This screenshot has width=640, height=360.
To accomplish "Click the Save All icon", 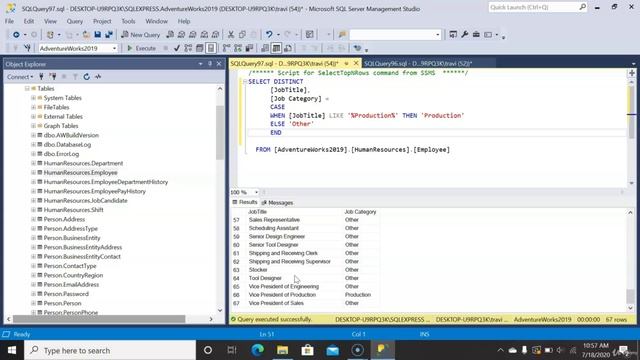I will click(x=109, y=35).
